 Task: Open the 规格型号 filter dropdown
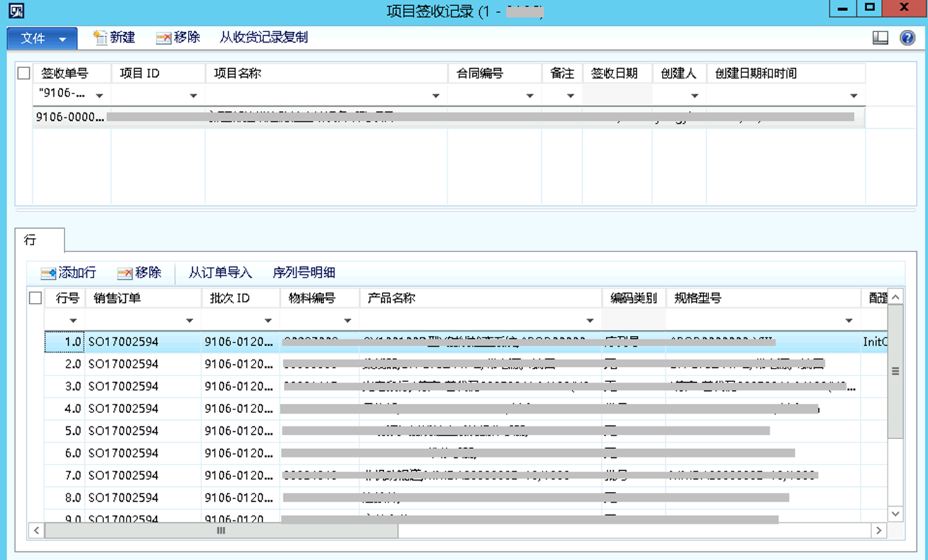[x=849, y=321]
